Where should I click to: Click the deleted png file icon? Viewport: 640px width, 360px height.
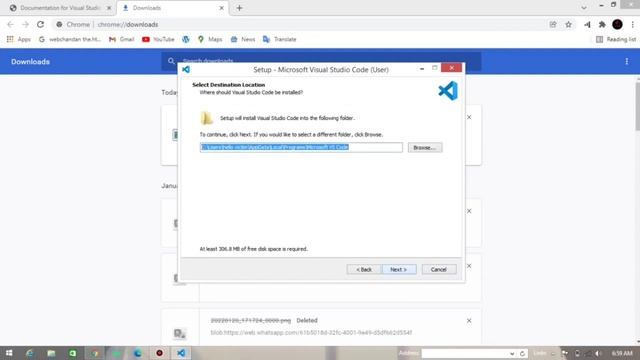click(180, 333)
